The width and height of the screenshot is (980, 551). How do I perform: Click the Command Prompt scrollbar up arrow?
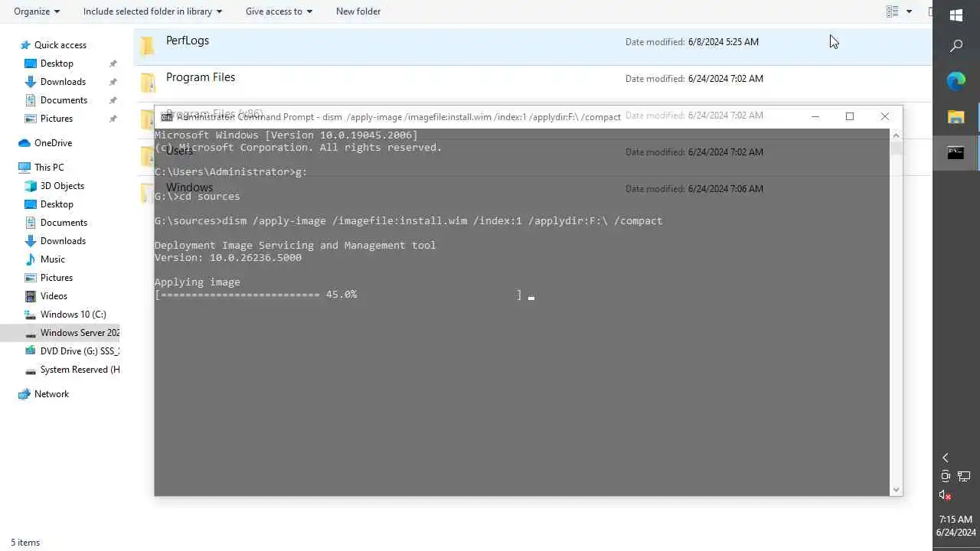(x=896, y=135)
